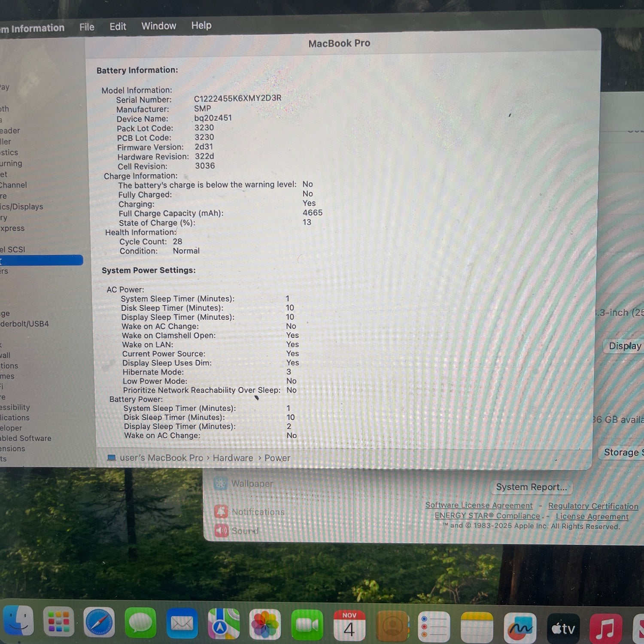The image size is (644, 644).
Task: Open the Calendar app showing Nov 4
Action: [349, 626]
